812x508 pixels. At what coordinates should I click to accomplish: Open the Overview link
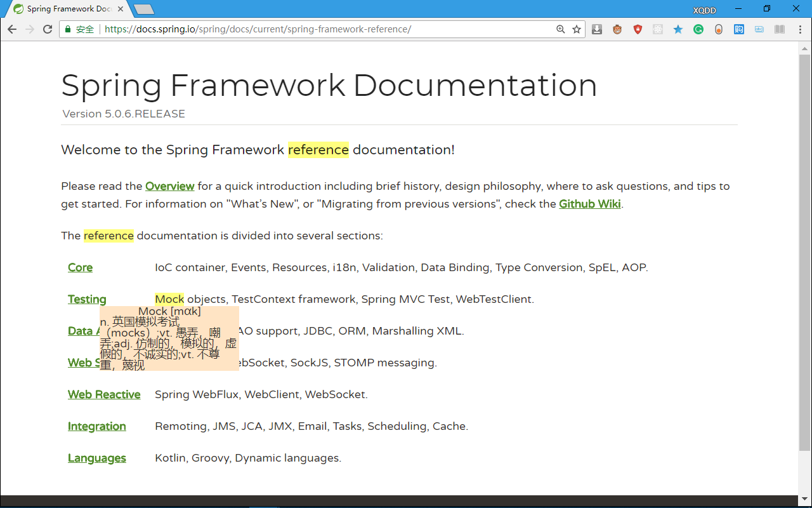click(x=170, y=186)
